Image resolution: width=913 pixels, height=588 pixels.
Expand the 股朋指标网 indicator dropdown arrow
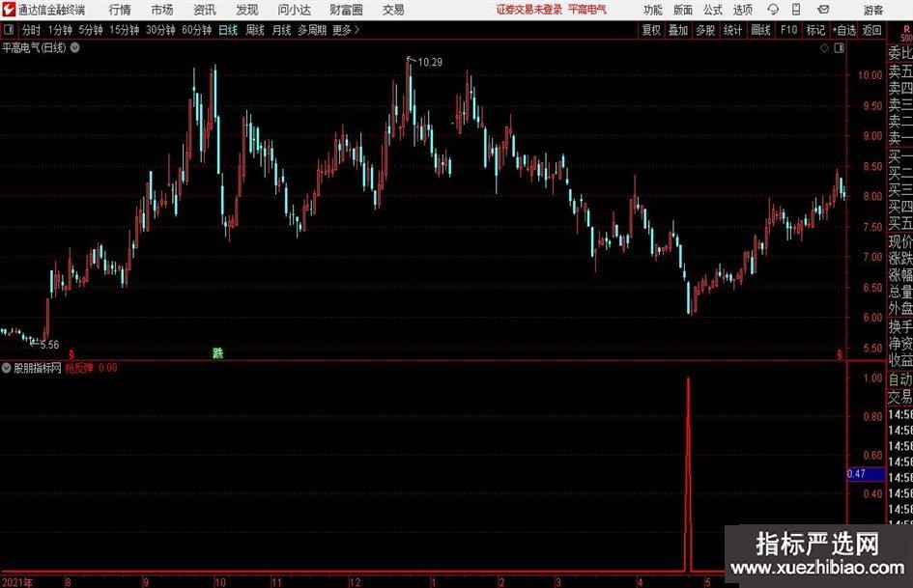[7, 368]
